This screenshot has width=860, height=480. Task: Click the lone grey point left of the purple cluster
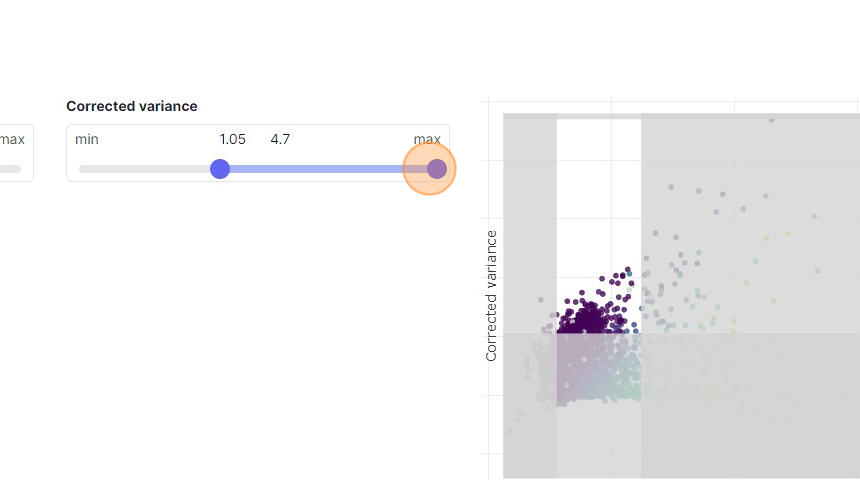click(541, 300)
